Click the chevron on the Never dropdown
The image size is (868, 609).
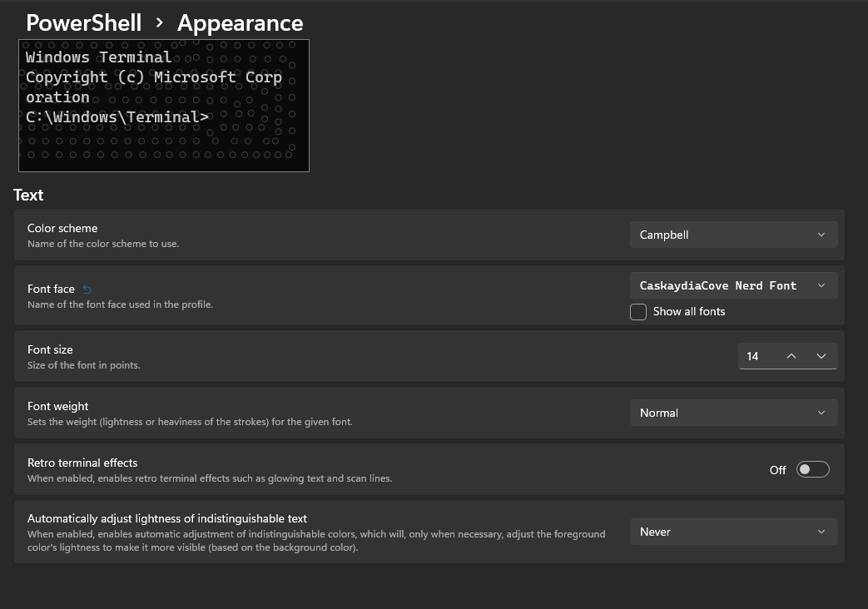tap(821, 532)
